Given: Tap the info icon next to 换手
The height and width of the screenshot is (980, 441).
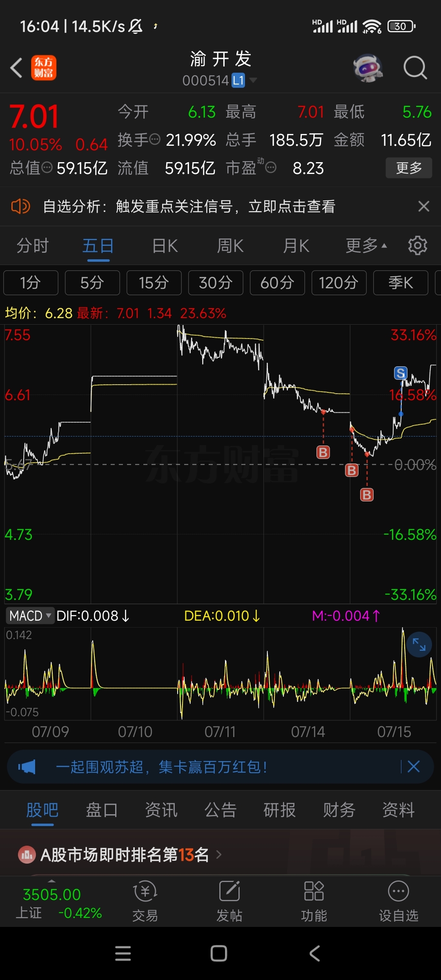Looking at the screenshot, I should coord(155,140).
